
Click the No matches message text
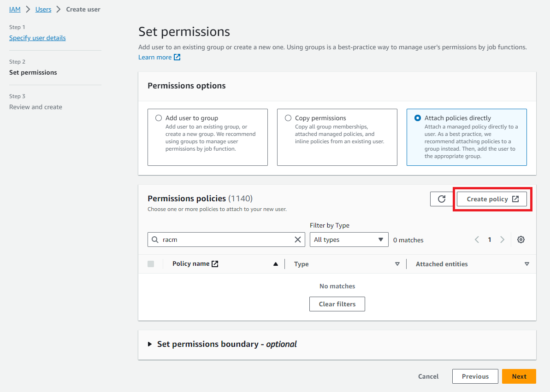337,286
